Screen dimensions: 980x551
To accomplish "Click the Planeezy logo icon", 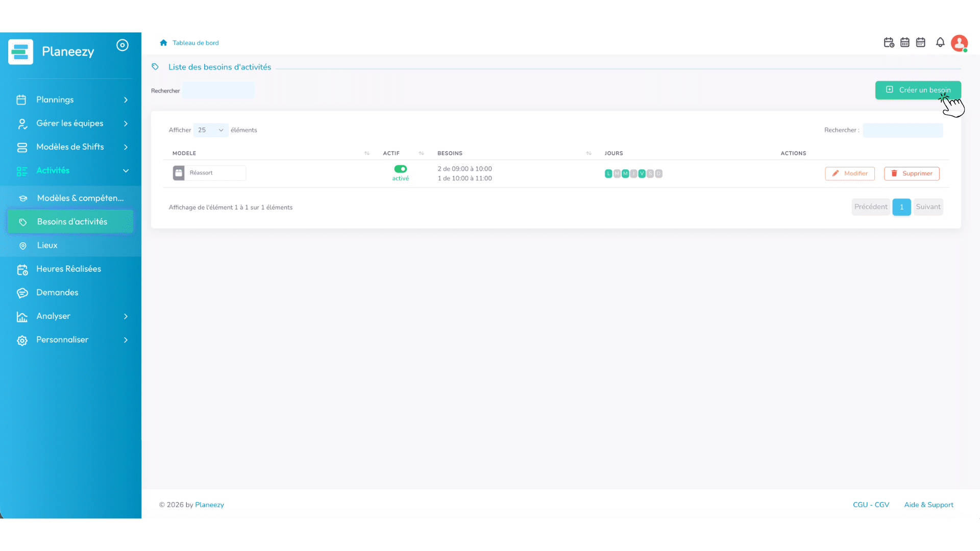I will [21, 52].
